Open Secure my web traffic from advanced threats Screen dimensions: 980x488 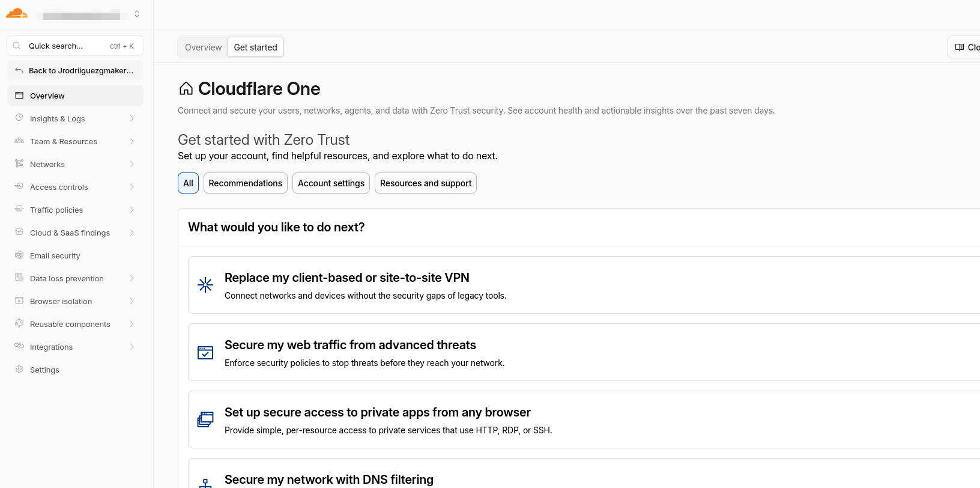point(584,352)
